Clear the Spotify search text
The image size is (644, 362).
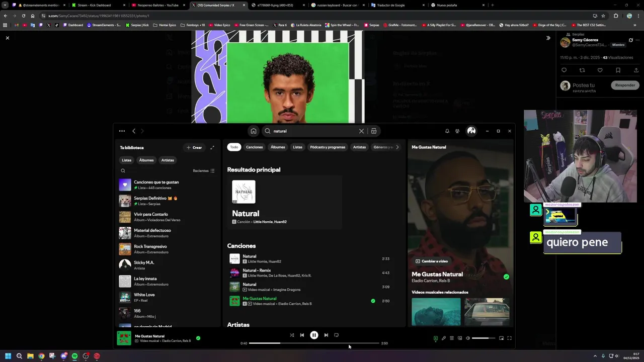click(361, 131)
